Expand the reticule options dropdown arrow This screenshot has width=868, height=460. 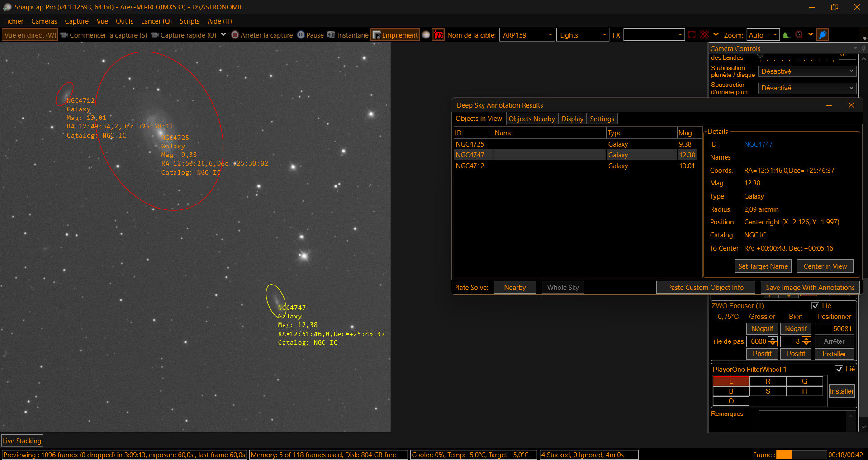click(x=716, y=35)
